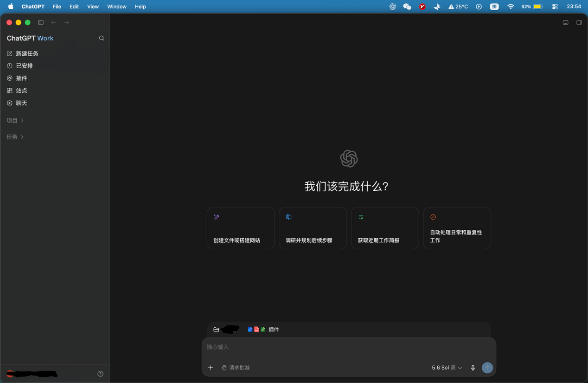
Task: Open the help question-mark icon
Action: (x=101, y=374)
